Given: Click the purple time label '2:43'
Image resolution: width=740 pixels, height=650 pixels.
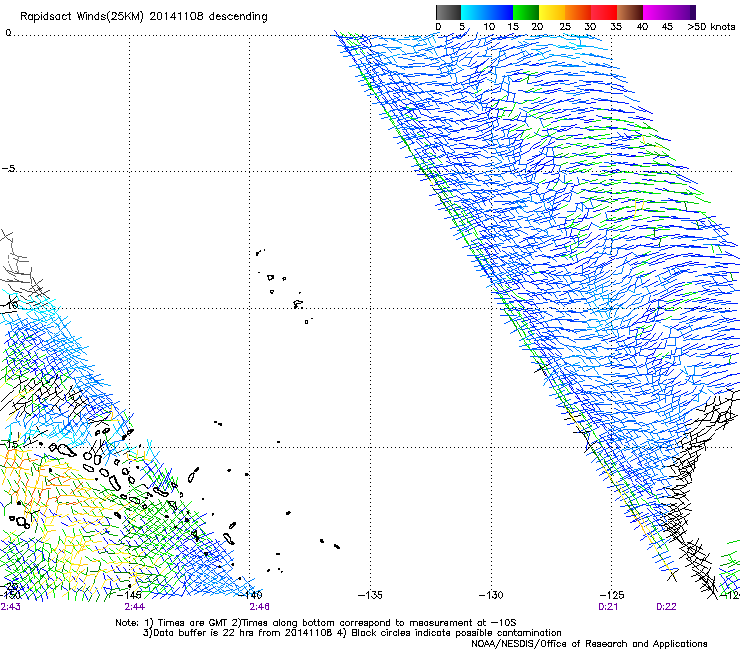Looking at the screenshot, I should click(x=10, y=607).
